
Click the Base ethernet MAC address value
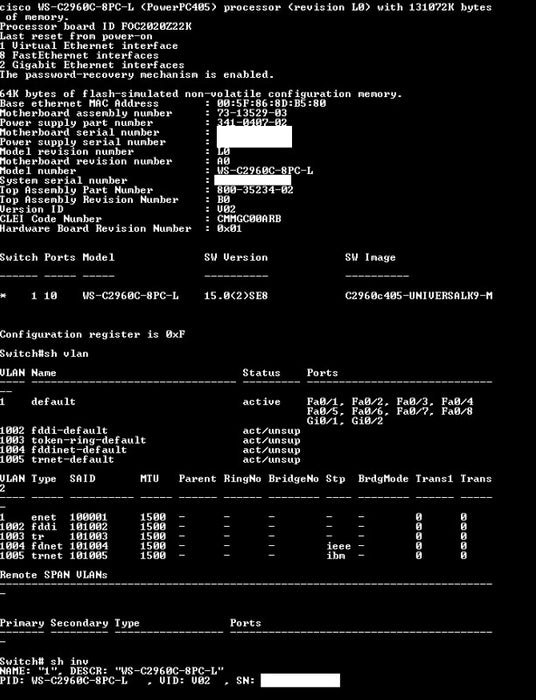click(271, 104)
